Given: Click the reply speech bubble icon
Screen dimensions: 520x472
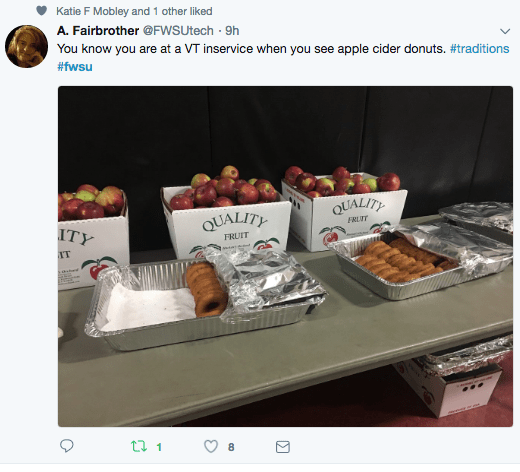Looking at the screenshot, I should click(66, 446).
